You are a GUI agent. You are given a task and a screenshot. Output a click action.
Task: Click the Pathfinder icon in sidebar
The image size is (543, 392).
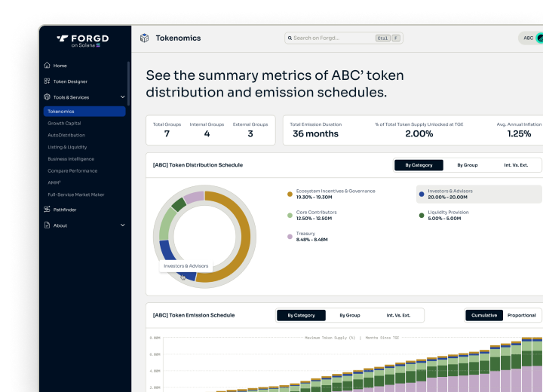pos(48,210)
